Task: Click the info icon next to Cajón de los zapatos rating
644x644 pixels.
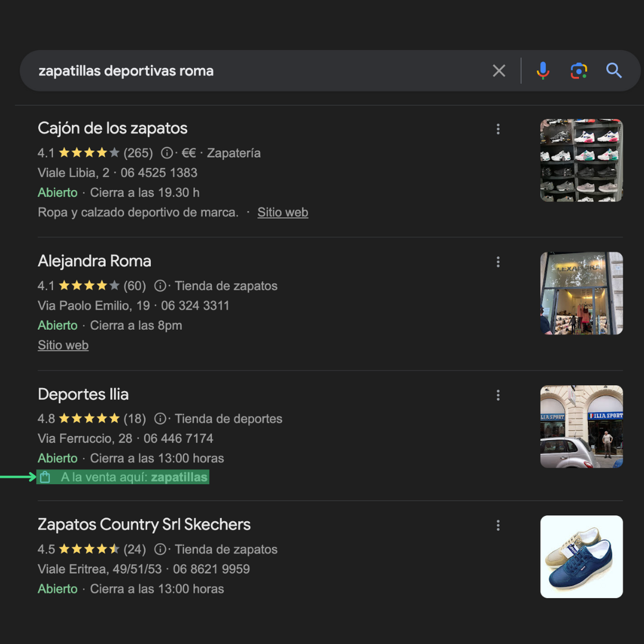Action: coord(166,153)
